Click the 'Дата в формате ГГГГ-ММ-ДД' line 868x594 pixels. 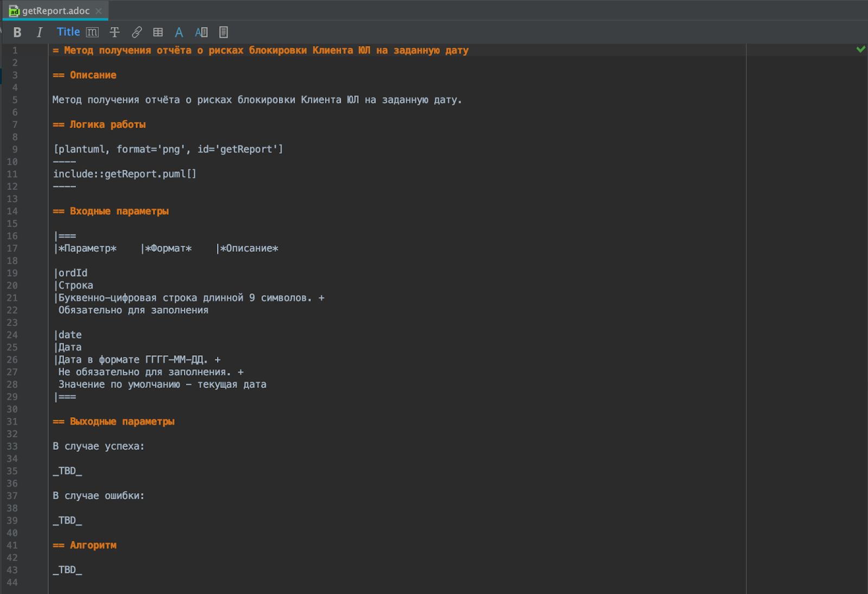(x=137, y=360)
